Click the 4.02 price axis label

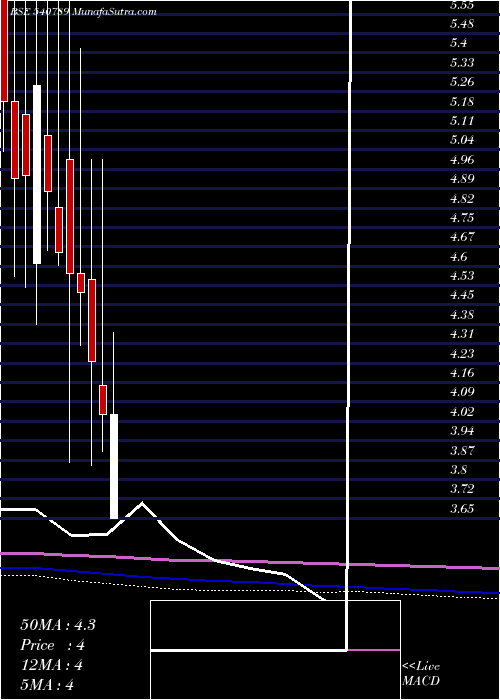(x=462, y=412)
